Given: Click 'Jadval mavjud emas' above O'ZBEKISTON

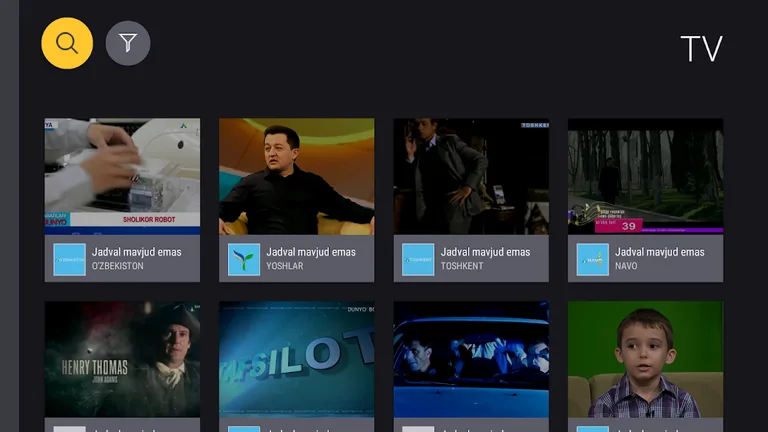Looking at the screenshot, I should pyautogui.click(x=137, y=252).
